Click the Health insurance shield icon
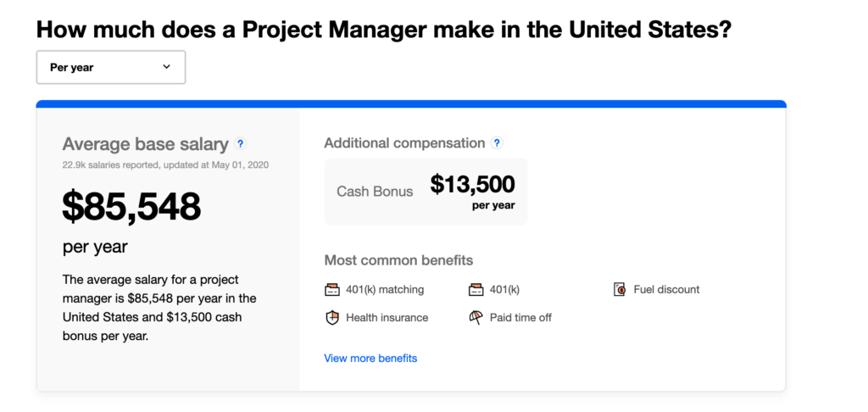Screen dimensions: 868x412 click(332, 318)
